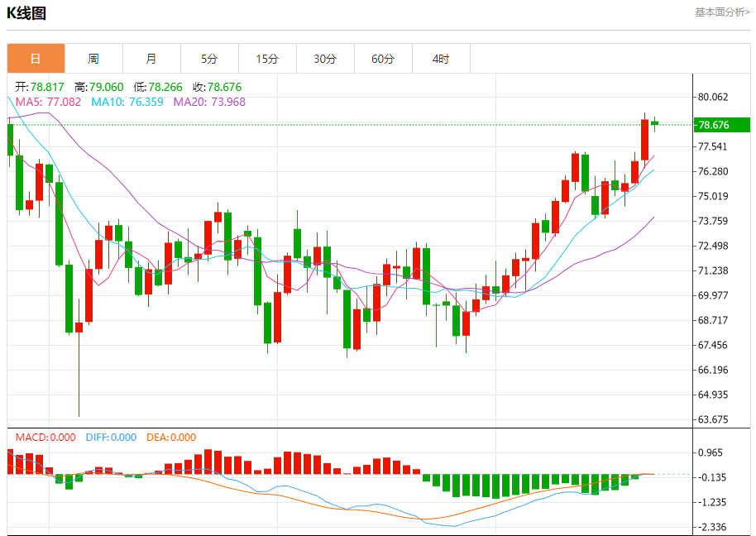Click the 76.280 price axis label

[713, 171]
